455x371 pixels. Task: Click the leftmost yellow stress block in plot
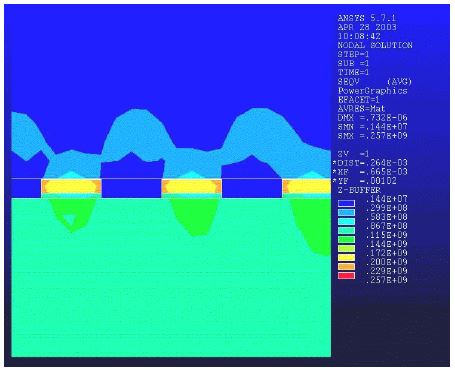[x=71, y=187]
